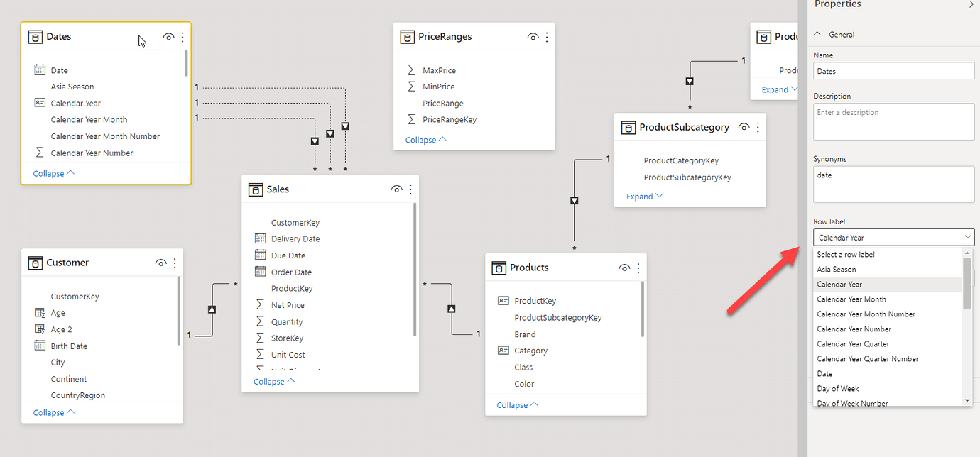Click the 'Az' icon beside ProductKey

point(503,300)
